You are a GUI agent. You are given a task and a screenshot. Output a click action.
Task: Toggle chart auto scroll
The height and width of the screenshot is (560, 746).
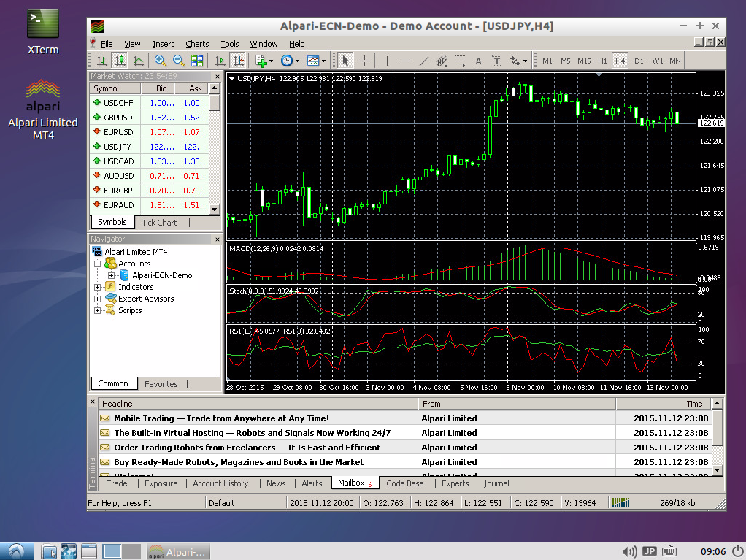point(220,61)
